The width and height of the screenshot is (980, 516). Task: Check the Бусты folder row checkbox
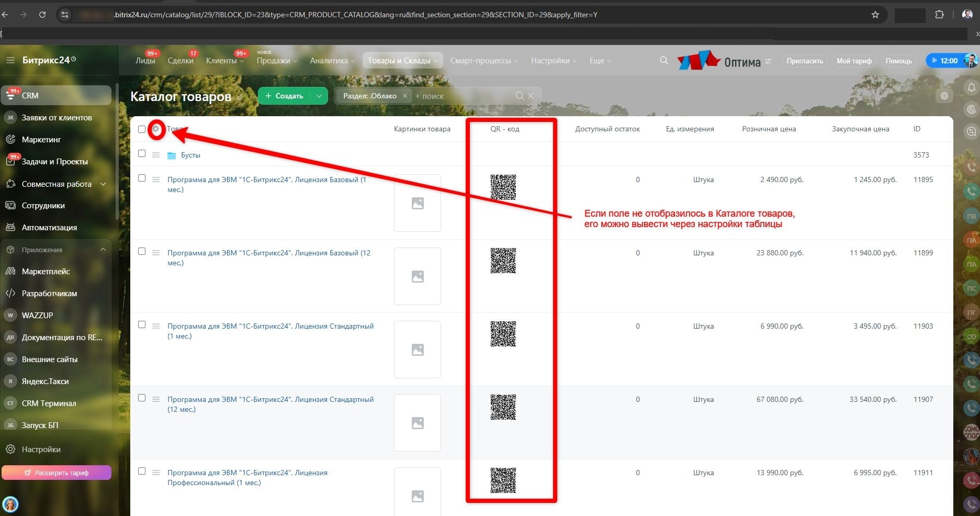coord(142,153)
